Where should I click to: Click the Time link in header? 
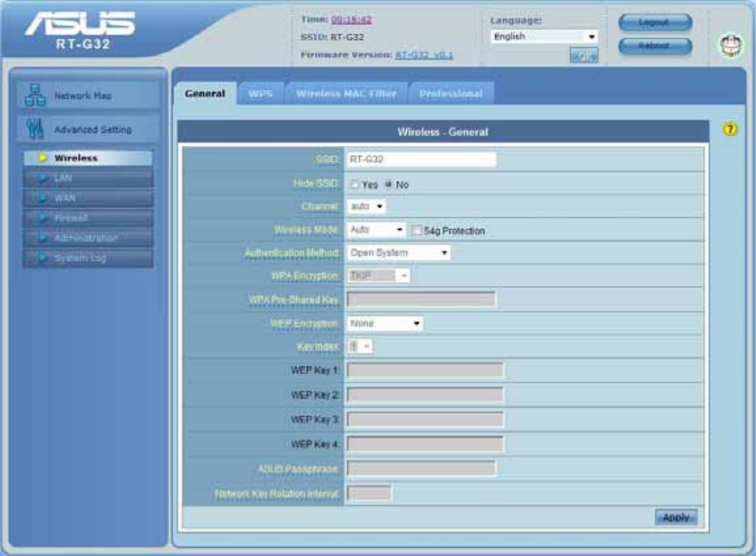coord(351,20)
